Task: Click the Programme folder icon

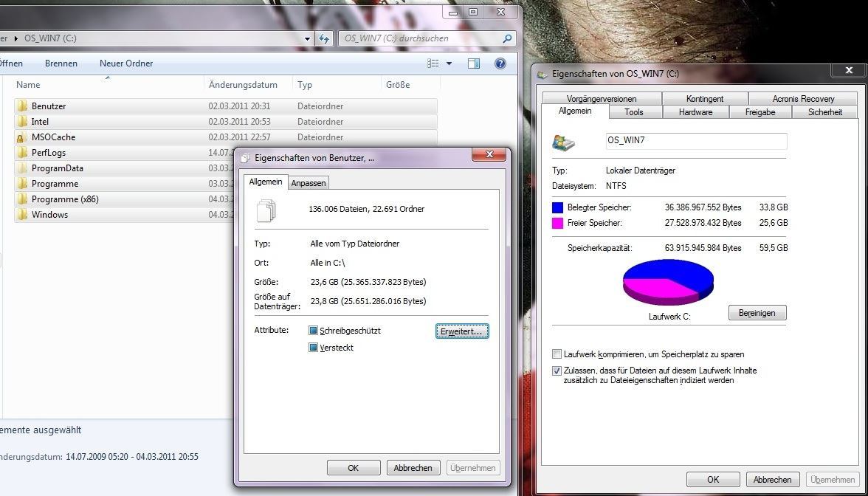Action: click(22, 183)
